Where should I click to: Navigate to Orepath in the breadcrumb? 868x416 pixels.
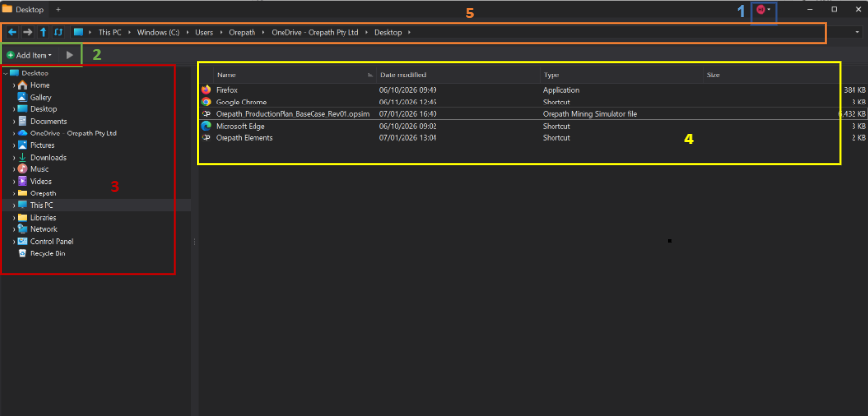pyautogui.click(x=243, y=33)
